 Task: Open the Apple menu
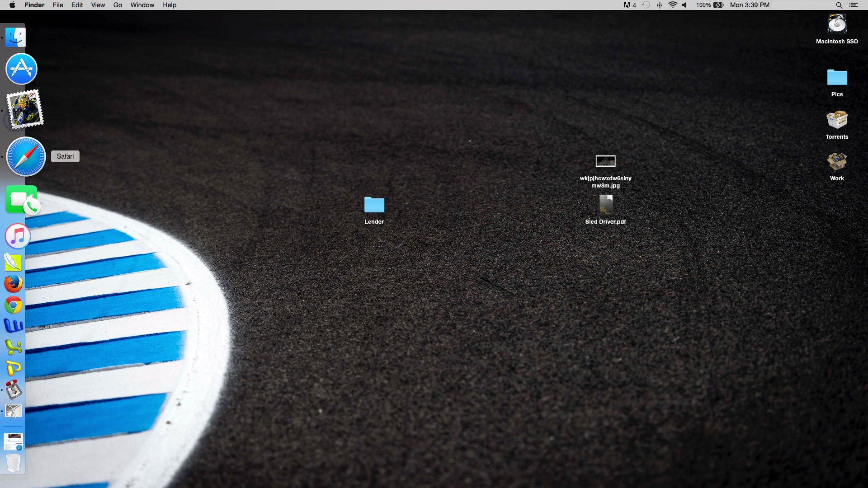[12, 5]
